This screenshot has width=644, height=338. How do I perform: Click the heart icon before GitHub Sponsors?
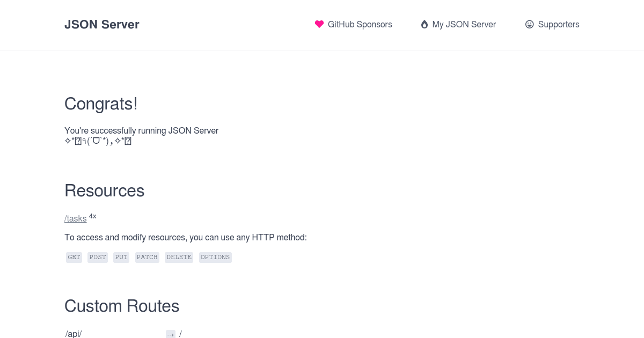point(319,24)
